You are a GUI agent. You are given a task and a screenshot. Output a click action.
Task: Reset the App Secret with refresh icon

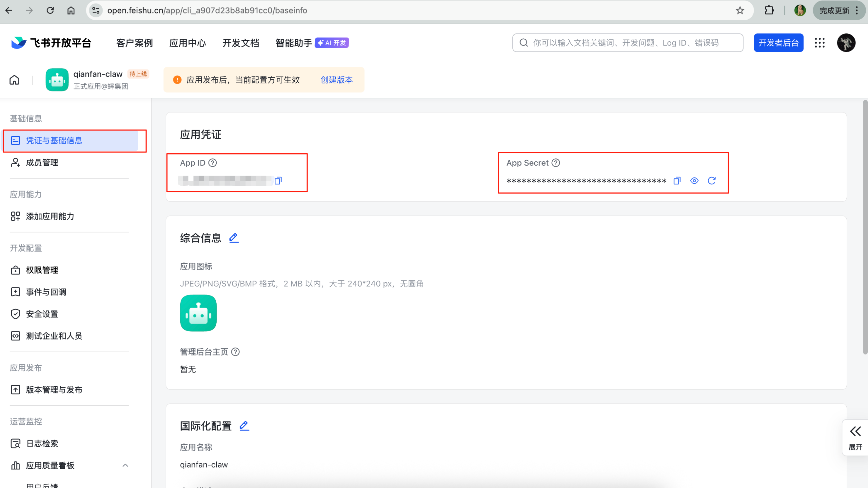click(712, 181)
